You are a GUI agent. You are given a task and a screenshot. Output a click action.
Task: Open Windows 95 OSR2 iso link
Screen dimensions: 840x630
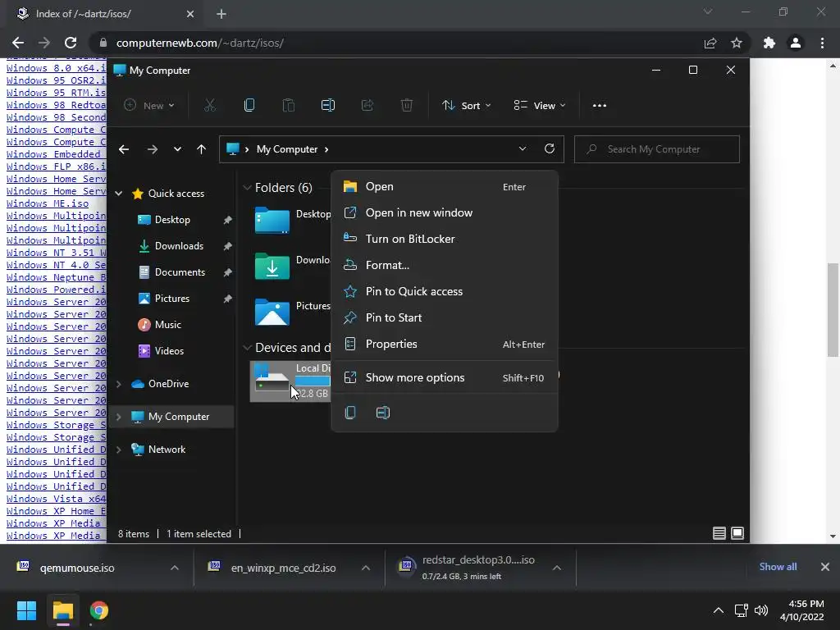click(57, 80)
